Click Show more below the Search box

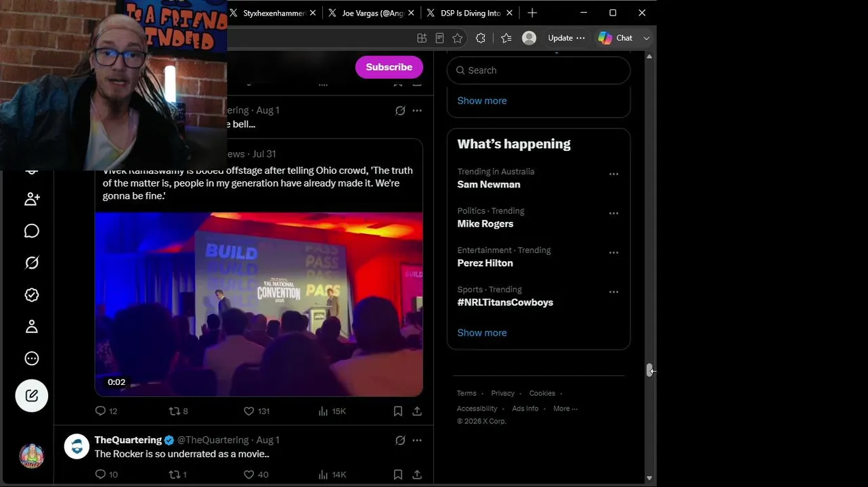[x=482, y=101]
